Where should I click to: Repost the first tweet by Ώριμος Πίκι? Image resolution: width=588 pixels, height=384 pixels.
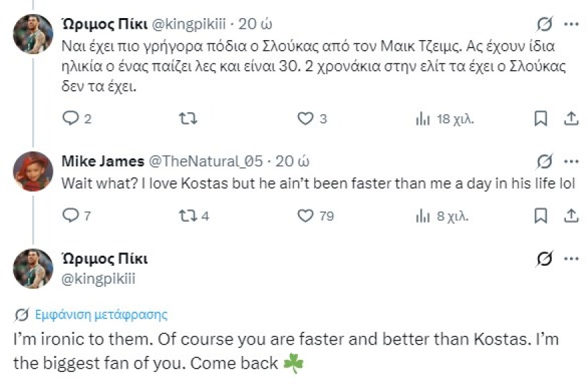(188, 119)
